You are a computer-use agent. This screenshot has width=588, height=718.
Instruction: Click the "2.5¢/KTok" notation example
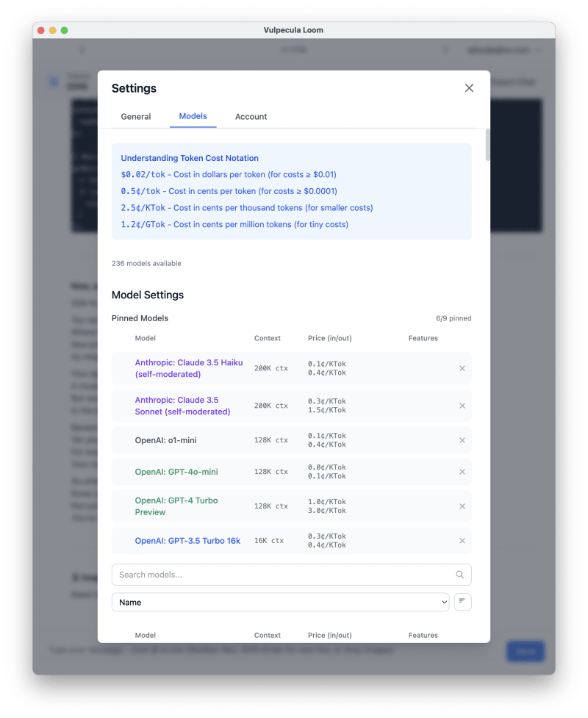143,208
